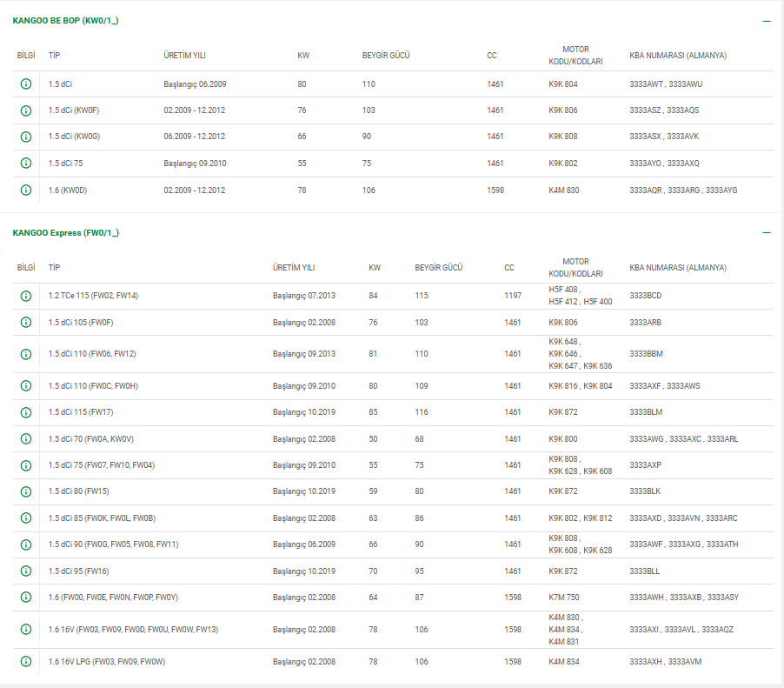Show info for 1.2 TCe 115 row
Image resolution: width=784 pixels, height=688 pixels.
tap(26, 296)
